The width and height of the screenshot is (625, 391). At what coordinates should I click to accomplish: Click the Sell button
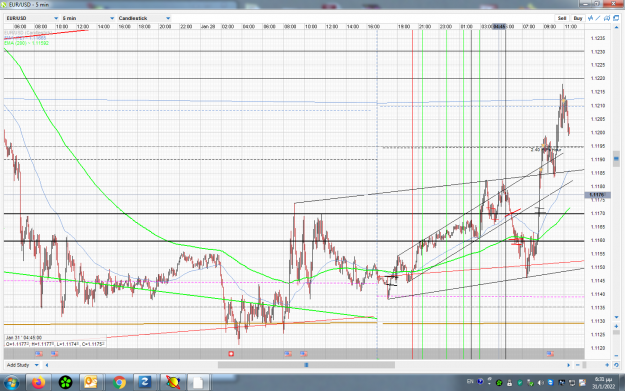[562, 18]
